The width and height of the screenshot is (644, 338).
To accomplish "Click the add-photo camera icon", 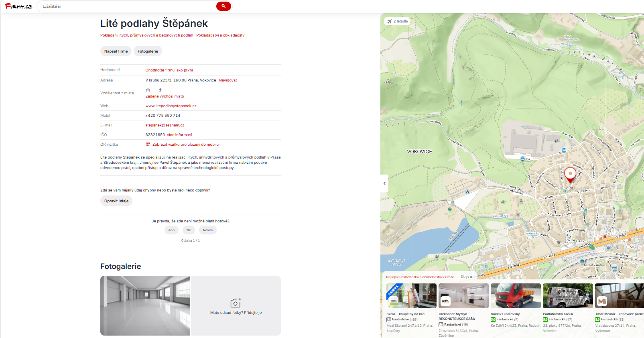I will coord(236,303).
